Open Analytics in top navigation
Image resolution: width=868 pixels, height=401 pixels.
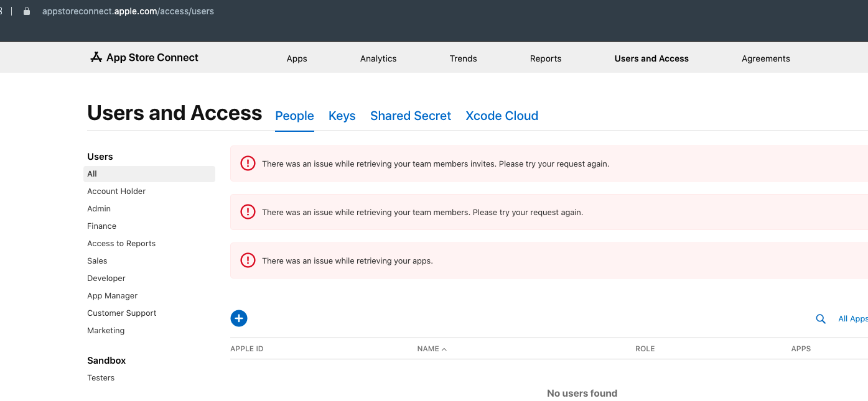(x=378, y=58)
